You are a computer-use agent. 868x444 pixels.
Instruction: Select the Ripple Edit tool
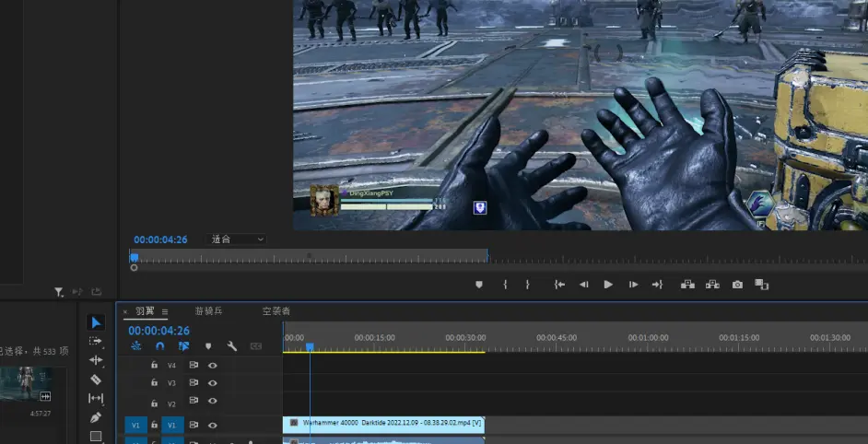pyautogui.click(x=96, y=360)
